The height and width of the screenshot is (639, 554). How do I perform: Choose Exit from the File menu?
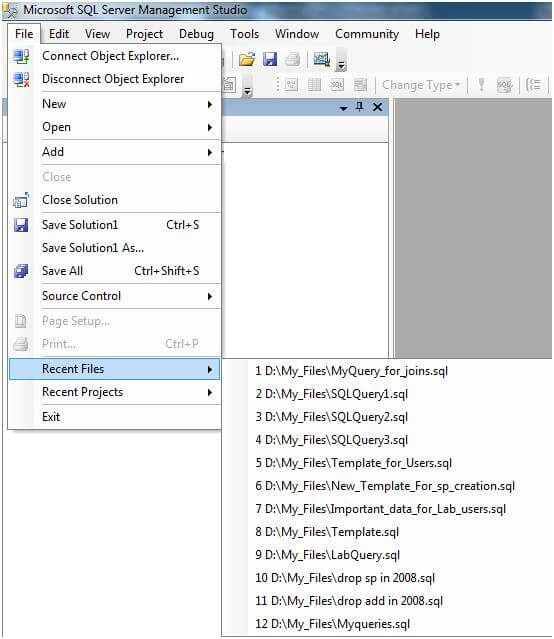tap(115, 417)
